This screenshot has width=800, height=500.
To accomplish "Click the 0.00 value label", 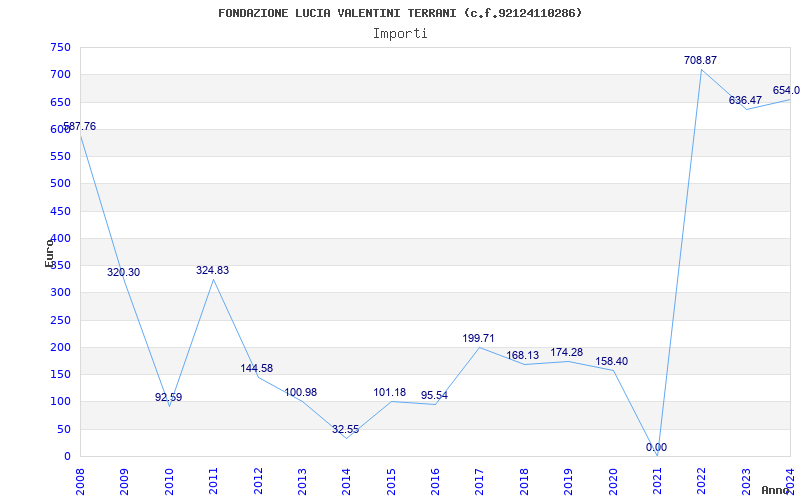I will (656, 448).
